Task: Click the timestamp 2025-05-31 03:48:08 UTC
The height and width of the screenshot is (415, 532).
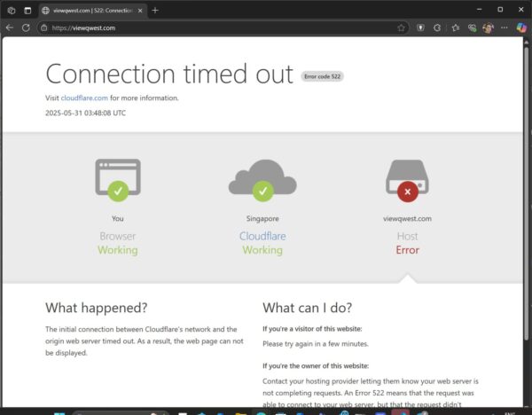Action: pos(85,113)
